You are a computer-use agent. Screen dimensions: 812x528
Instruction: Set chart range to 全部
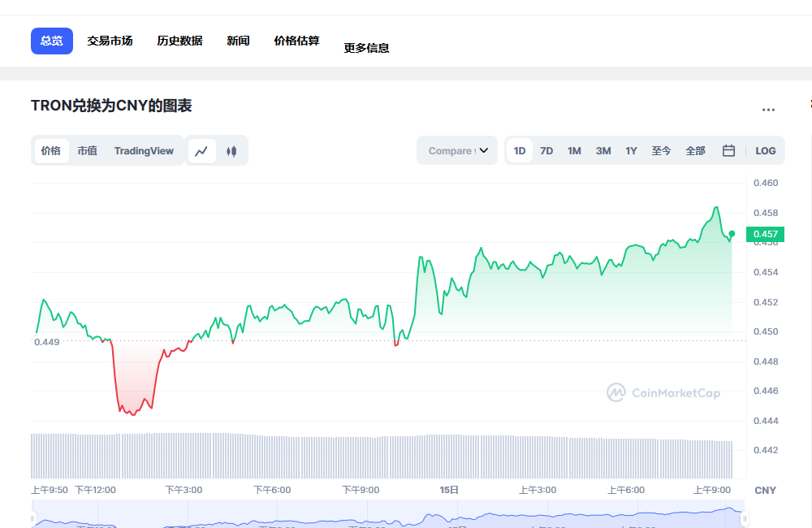click(x=696, y=151)
